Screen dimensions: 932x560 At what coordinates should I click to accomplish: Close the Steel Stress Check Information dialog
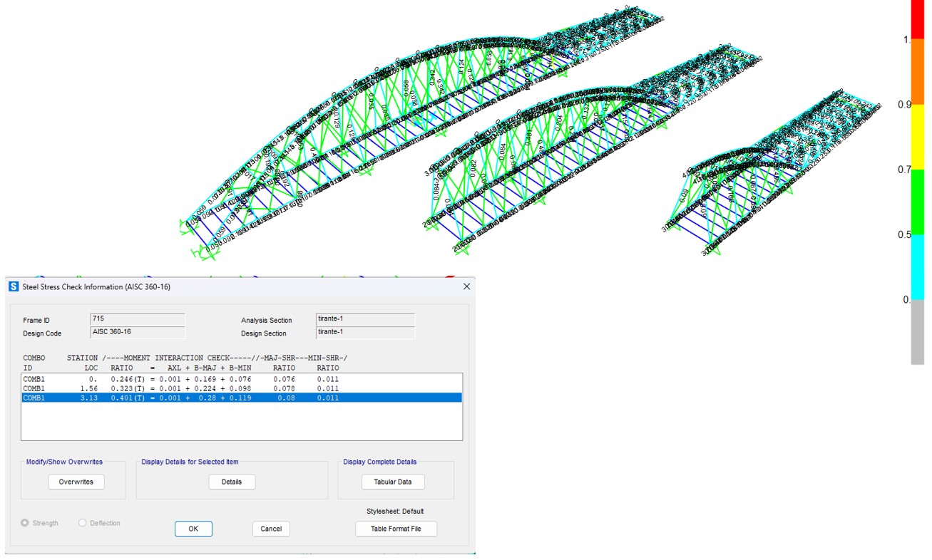(467, 286)
